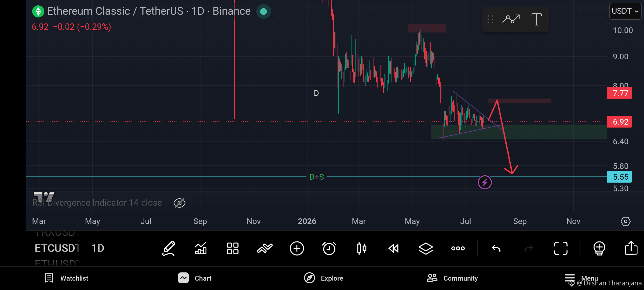The image size is (644, 290).
Task: Change the 1D timeframe interval
Action: tap(98, 248)
